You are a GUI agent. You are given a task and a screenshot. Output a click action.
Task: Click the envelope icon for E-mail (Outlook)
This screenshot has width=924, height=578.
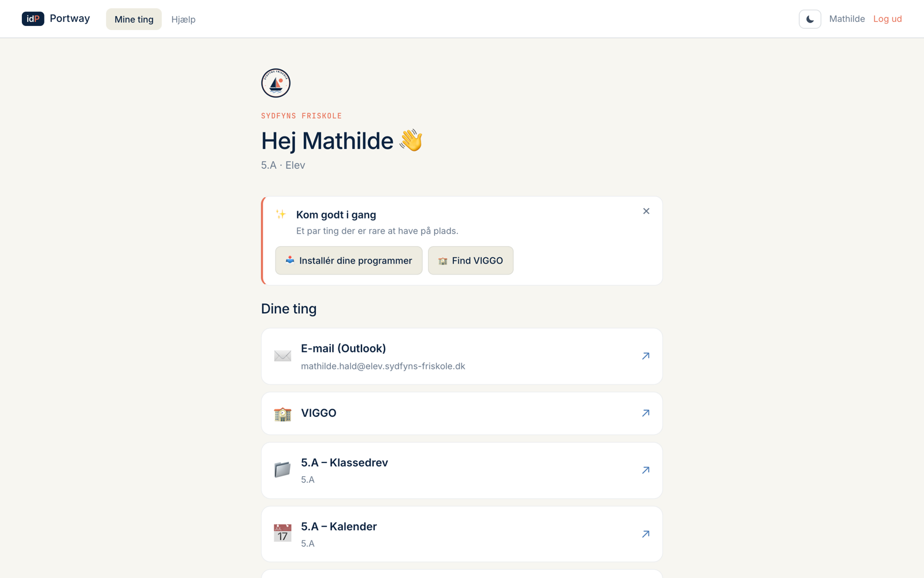coord(282,356)
